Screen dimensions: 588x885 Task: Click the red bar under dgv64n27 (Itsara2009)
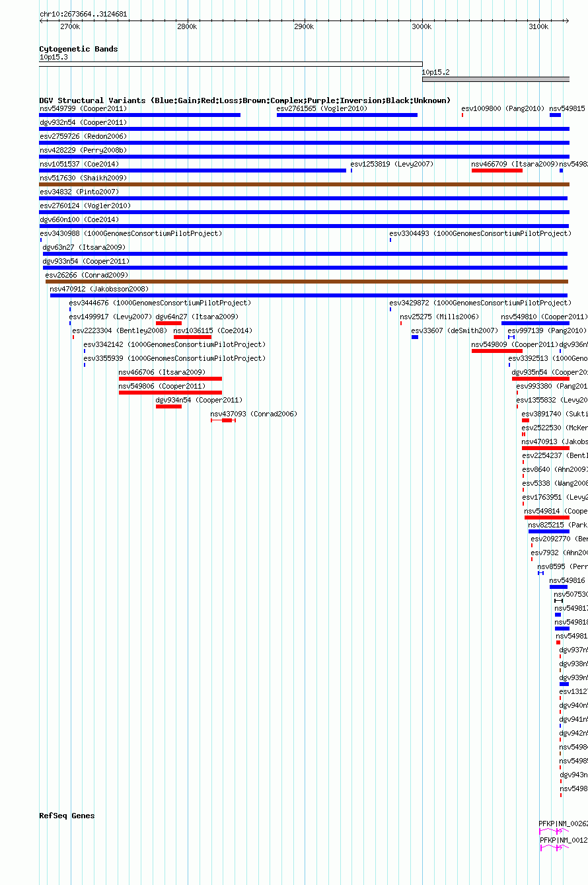pyautogui.click(x=168, y=323)
